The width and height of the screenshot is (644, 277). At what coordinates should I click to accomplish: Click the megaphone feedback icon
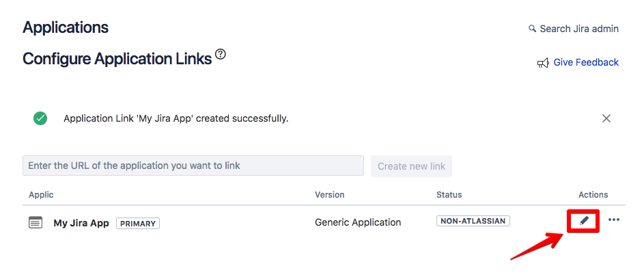(544, 63)
